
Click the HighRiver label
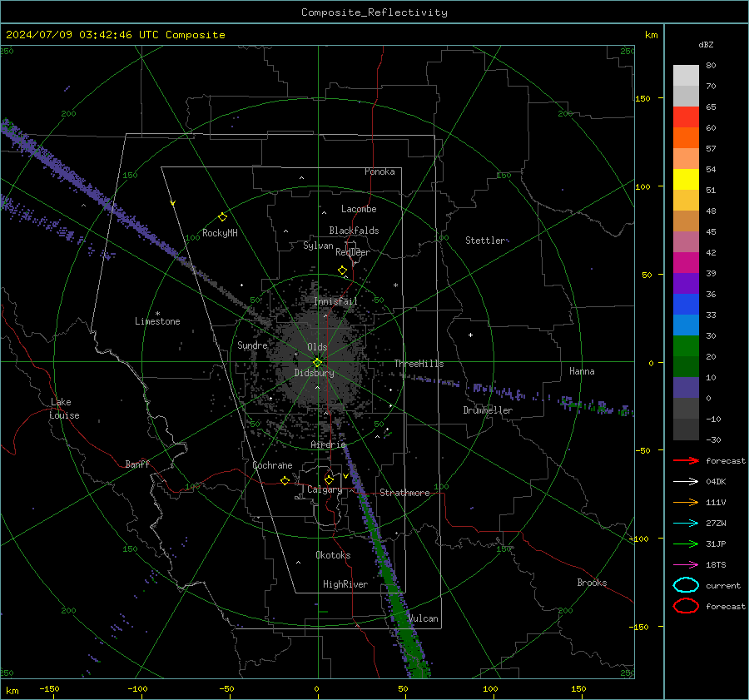345,584
